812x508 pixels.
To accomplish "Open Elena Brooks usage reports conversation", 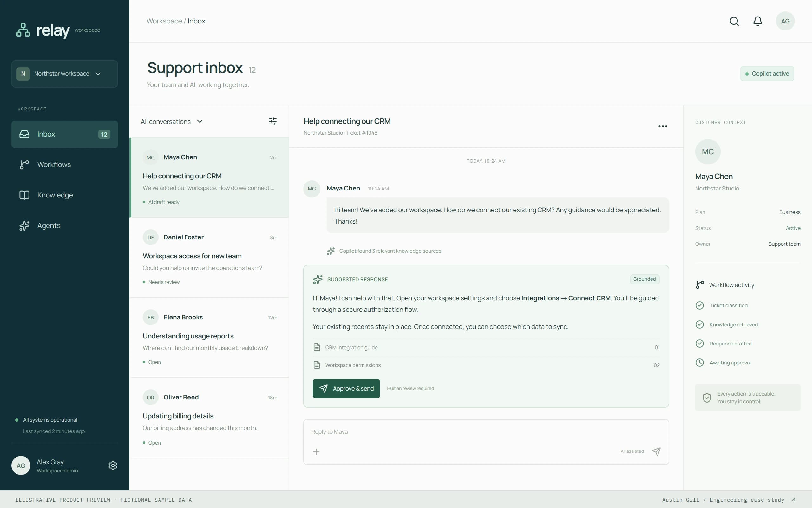I will click(209, 338).
